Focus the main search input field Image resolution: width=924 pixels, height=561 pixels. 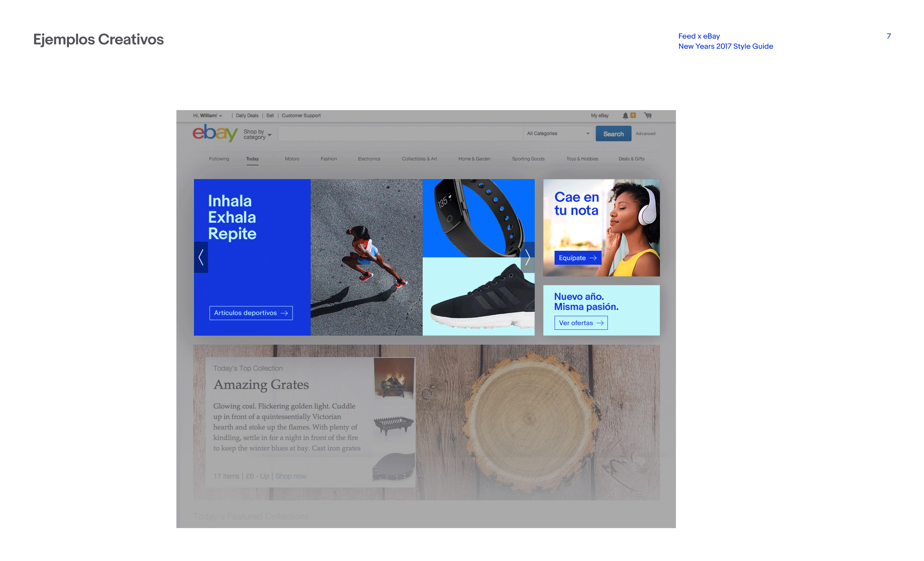pos(400,134)
